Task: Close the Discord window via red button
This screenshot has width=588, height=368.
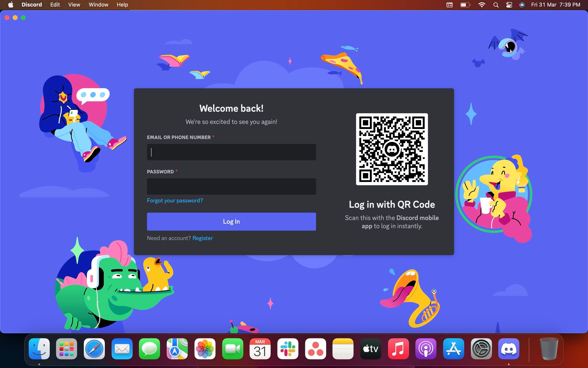Action: (7, 18)
